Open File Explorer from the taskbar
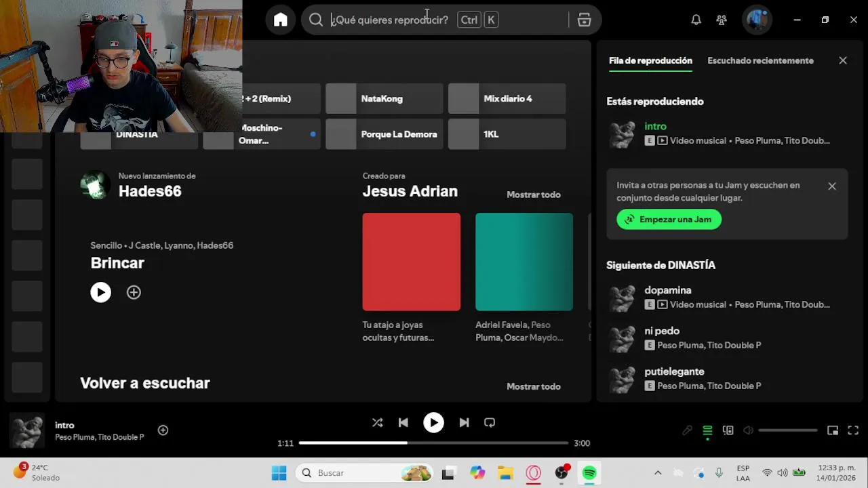 tap(505, 473)
